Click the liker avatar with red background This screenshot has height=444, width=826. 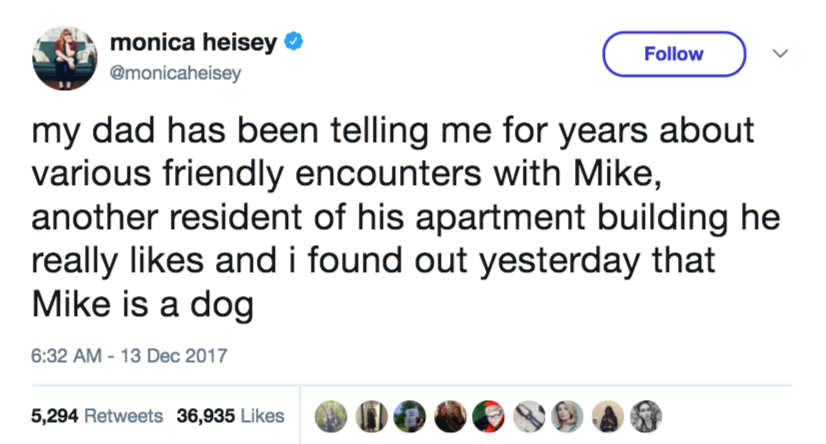[489, 414]
